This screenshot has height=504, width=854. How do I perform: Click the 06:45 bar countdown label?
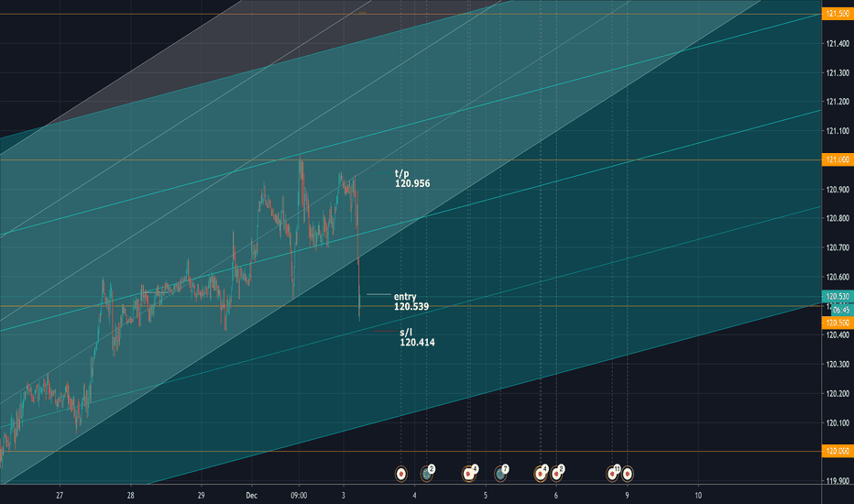(x=840, y=310)
